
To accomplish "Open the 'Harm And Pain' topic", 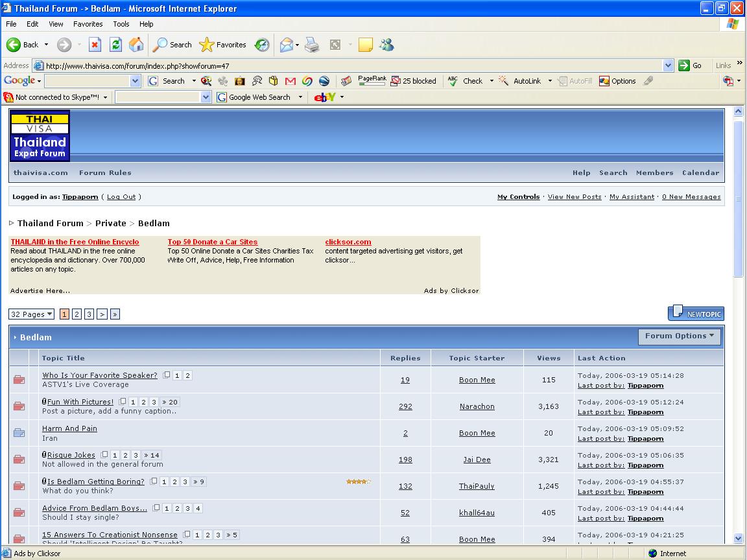I will pos(69,428).
